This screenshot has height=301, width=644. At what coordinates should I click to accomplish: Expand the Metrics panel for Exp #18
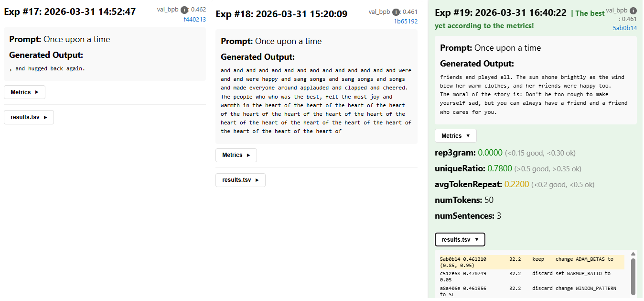(x=236, y=155)
